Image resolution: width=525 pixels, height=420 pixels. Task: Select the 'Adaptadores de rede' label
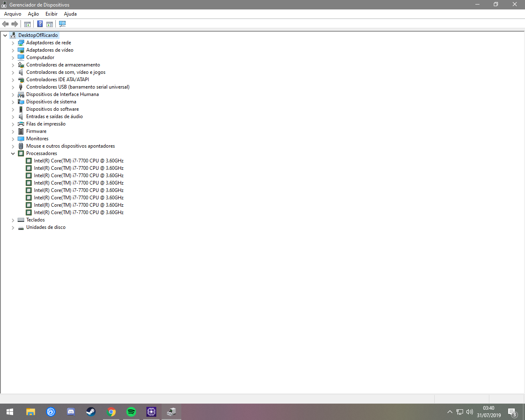[49, 43]
